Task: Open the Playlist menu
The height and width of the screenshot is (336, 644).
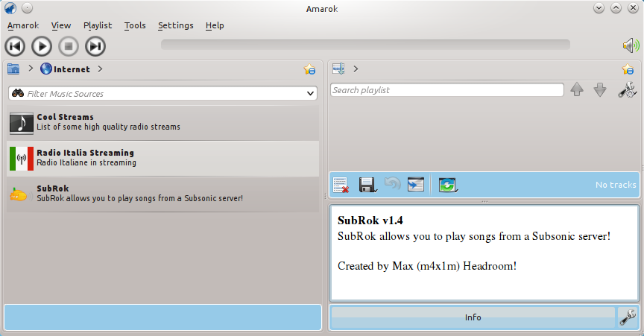Action: click(98, 25)
